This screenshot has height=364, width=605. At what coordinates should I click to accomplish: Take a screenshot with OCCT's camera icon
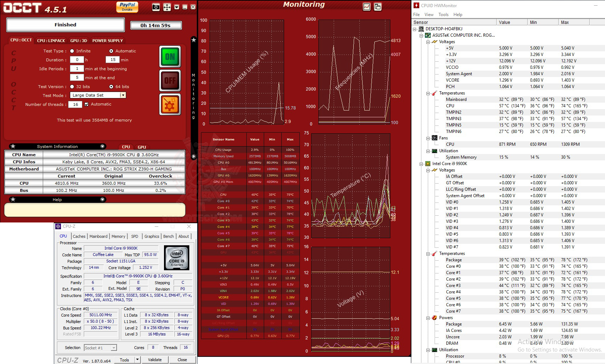156,7
